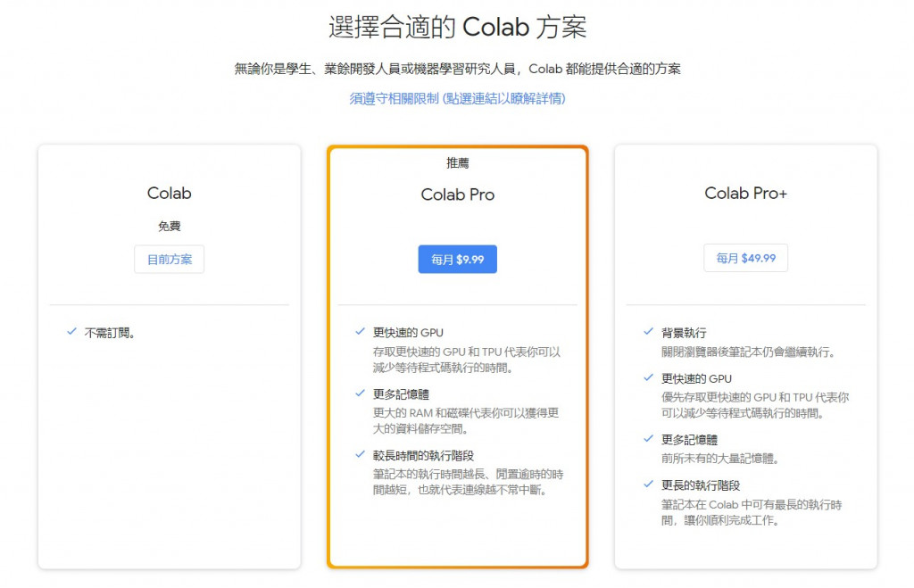
Task: Click the Colab Pro checkmark beside 更多記憶體
Action: click(361, 393)
